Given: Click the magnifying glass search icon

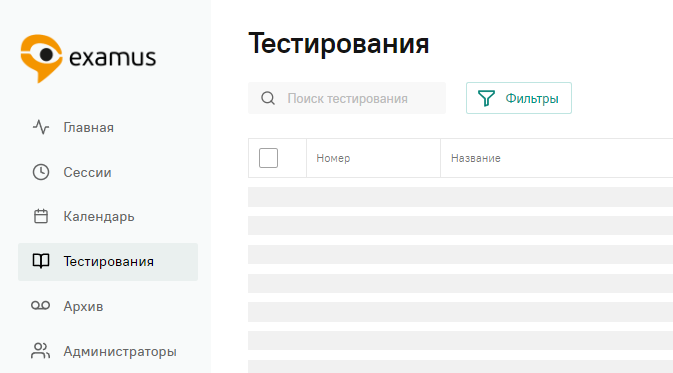Looking at the screenshot, I should (268, 98).
